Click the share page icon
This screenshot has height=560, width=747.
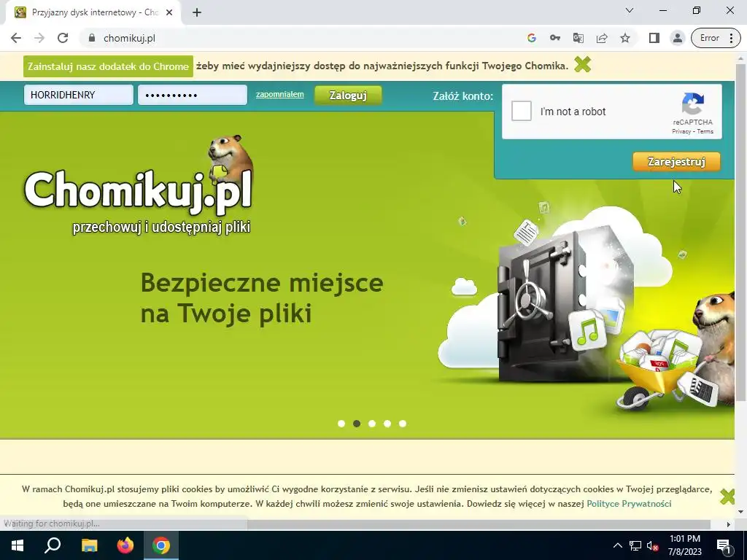click(602, 38)
